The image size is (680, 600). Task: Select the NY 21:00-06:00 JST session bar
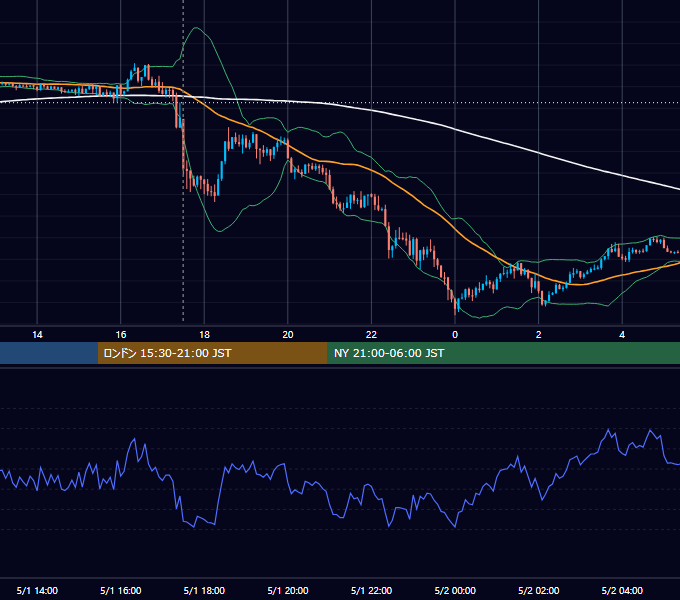[503, 353]
